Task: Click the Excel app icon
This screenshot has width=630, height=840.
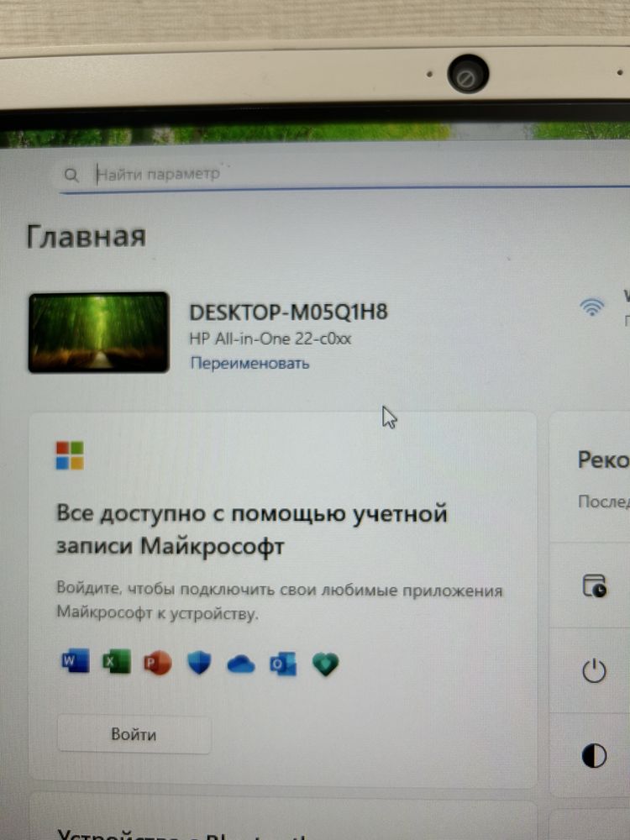Action: point(117,661)
